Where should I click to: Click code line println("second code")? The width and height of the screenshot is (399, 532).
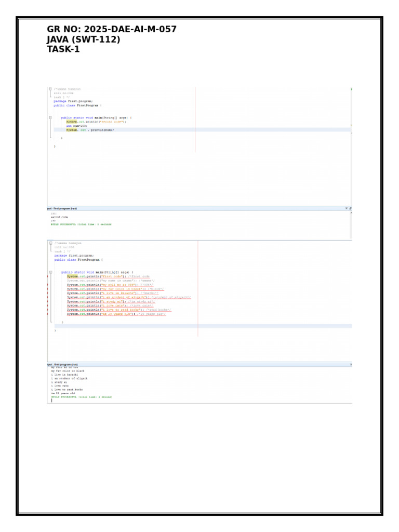[x=96, y=122]
